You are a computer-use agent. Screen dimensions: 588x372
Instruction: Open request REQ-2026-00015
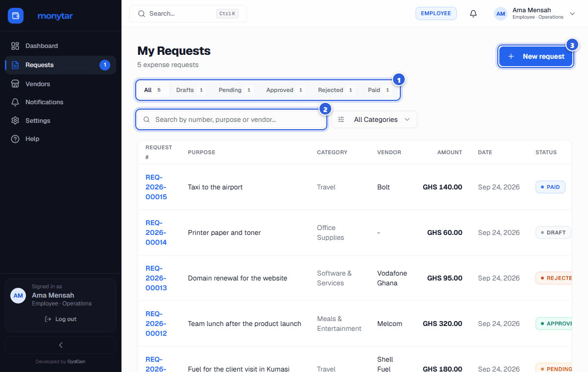156,187
